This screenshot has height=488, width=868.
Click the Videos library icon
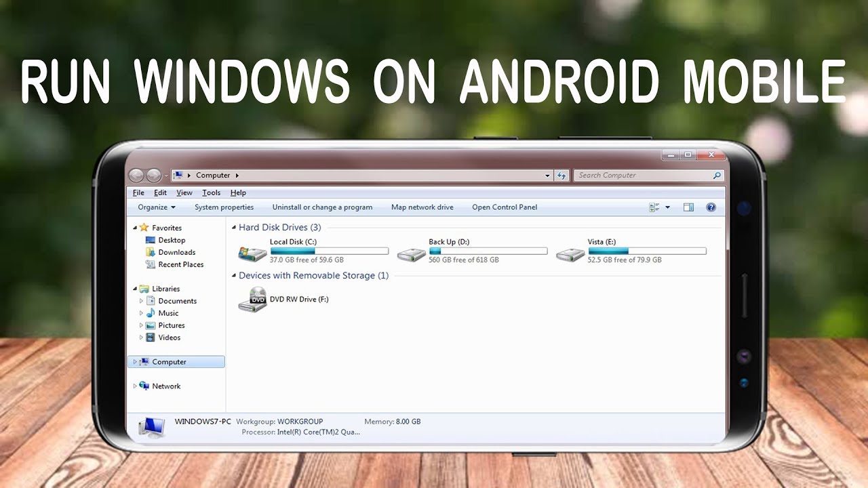[x=151, y=338]
